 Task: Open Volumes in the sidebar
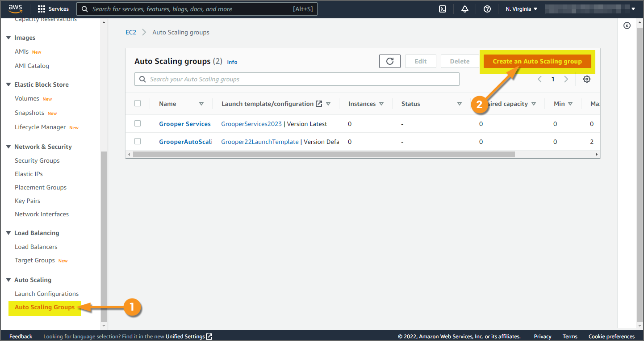(x=27, y=98)
